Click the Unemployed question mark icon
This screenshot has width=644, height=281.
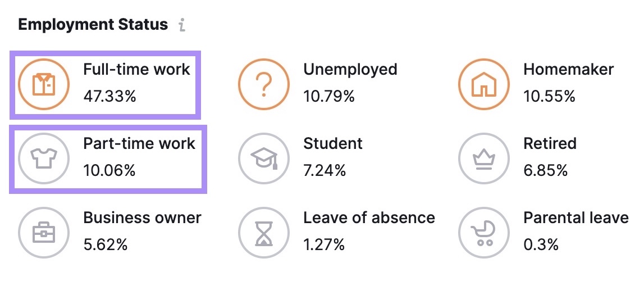coord(263,84)
